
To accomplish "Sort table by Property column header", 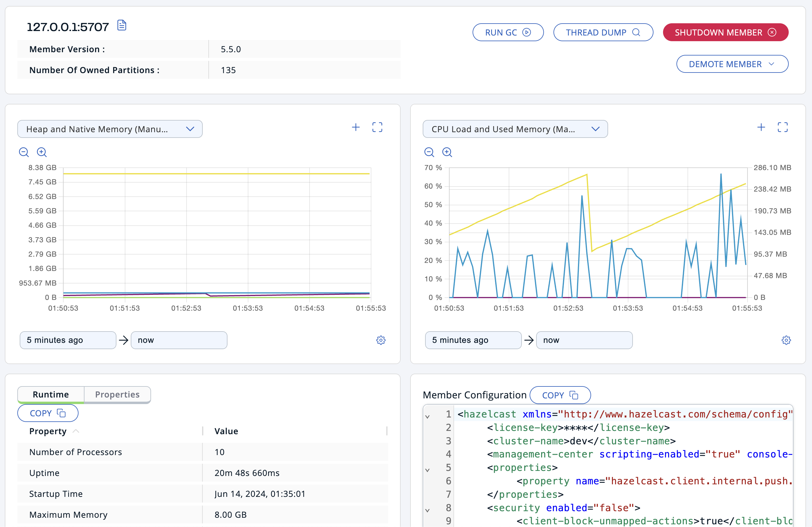I will (x=48, y=431).
